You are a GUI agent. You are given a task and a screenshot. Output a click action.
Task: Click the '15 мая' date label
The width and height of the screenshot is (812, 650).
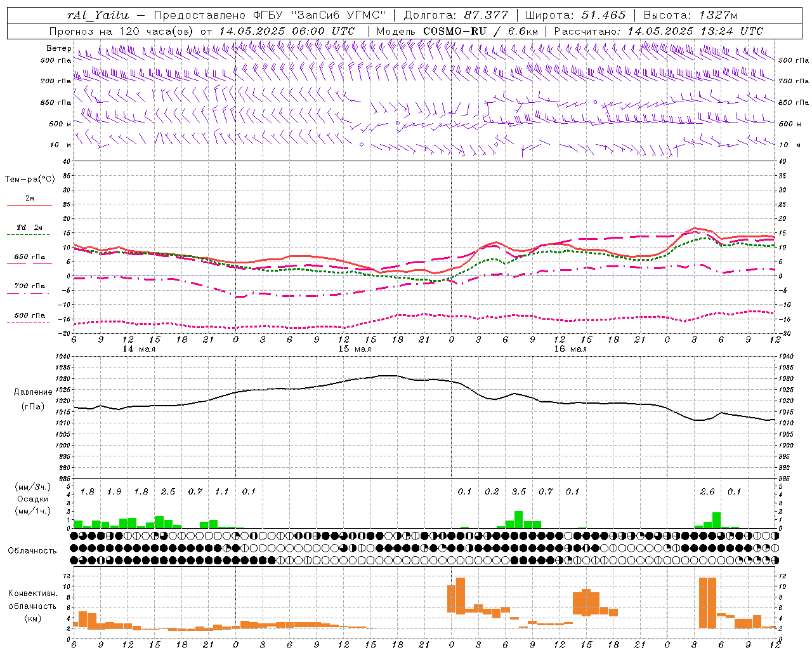355,349
